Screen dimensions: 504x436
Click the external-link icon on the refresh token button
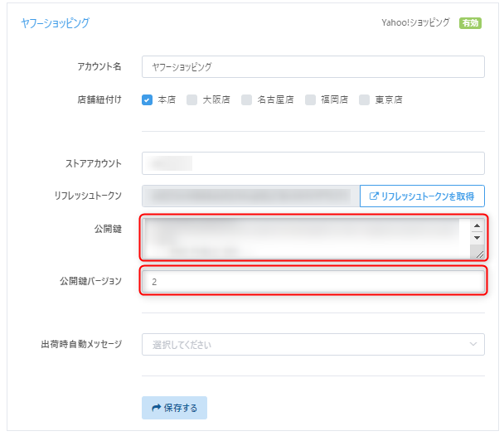tap(374, 196)
